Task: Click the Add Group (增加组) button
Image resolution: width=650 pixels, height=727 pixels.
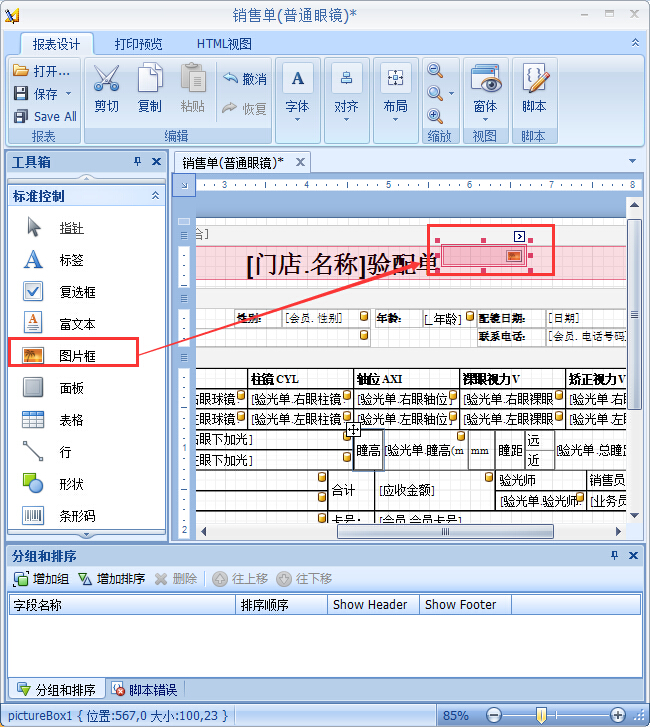Action: (41, 579)
